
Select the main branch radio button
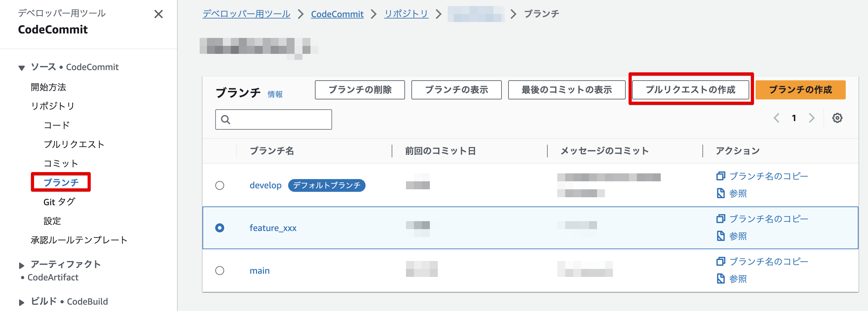tap(220, 270)
